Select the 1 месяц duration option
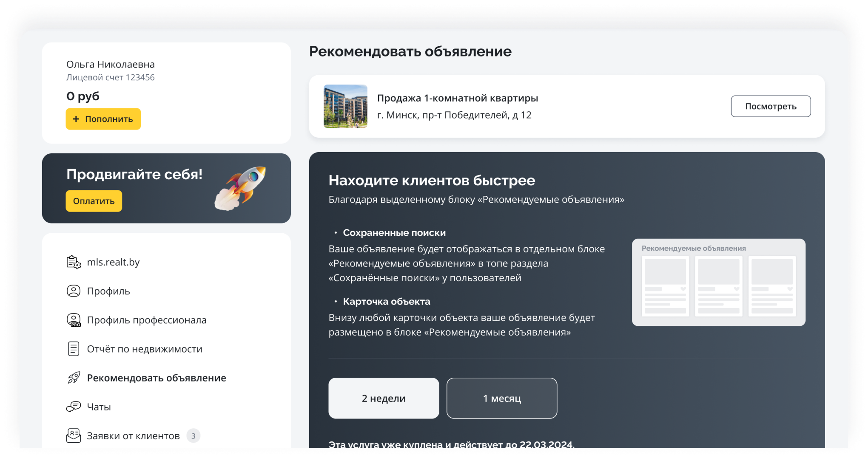 pos(502,398)
